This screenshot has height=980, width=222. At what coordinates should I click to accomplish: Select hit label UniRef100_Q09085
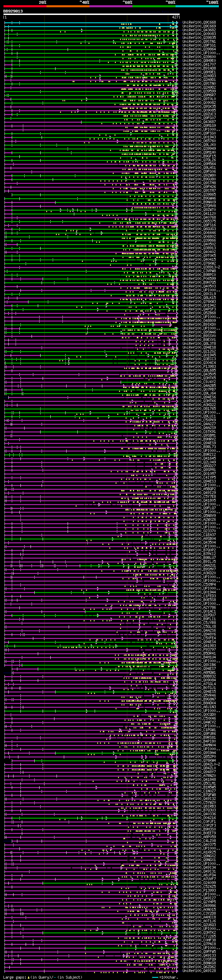coord(199,110)
